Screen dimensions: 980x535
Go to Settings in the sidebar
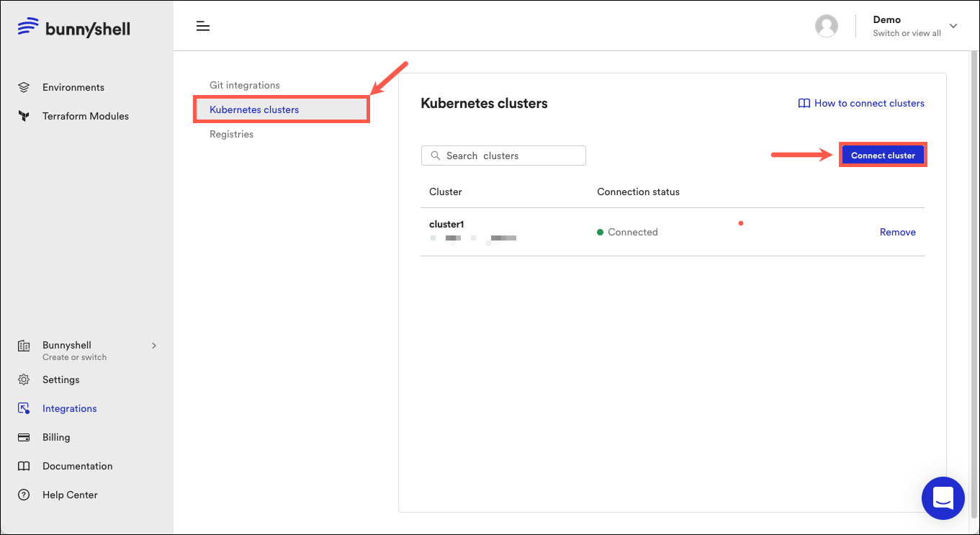point(61,379)
